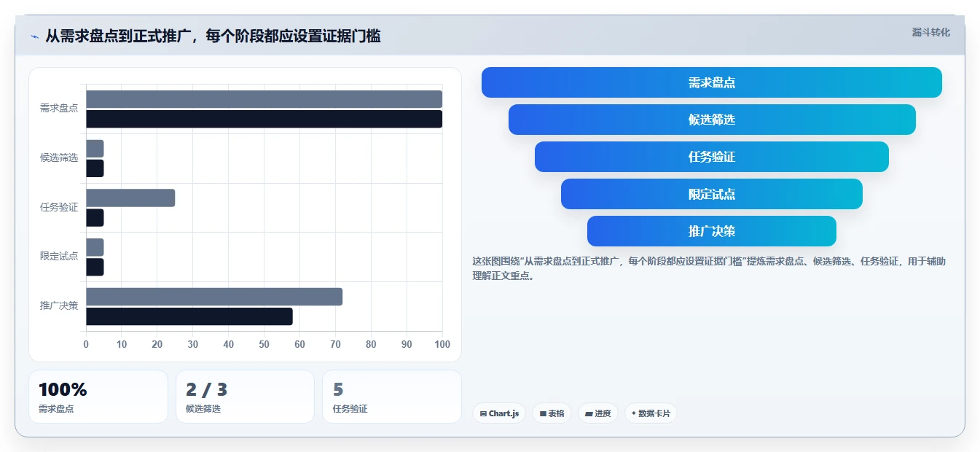
Task: Click the 限定试点 y-axis label in chart
Action: 59,257
